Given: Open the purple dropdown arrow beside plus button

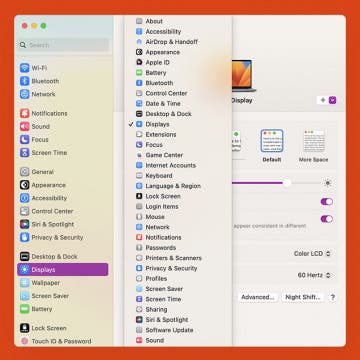Looking at the screenshot, I should click(x=332, y=100).
